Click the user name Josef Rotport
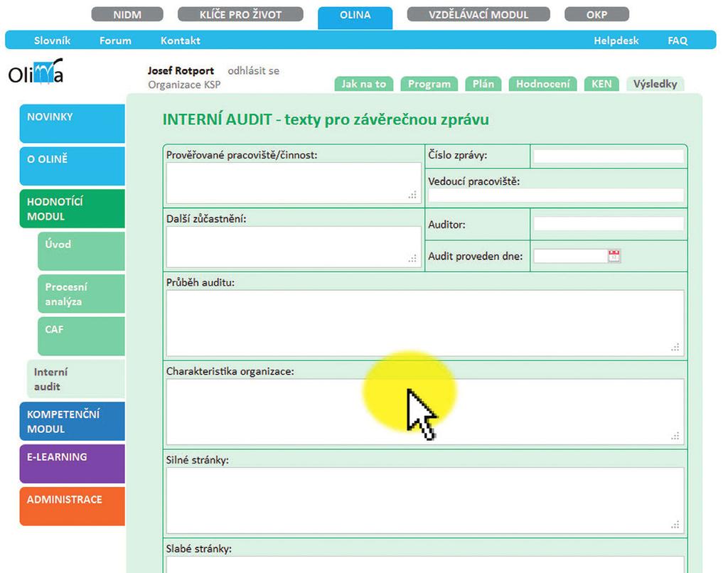 coord(181,70)
